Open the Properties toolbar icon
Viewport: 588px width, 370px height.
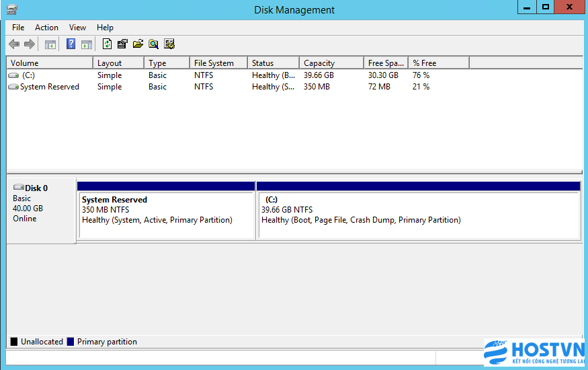pos(122,44)
